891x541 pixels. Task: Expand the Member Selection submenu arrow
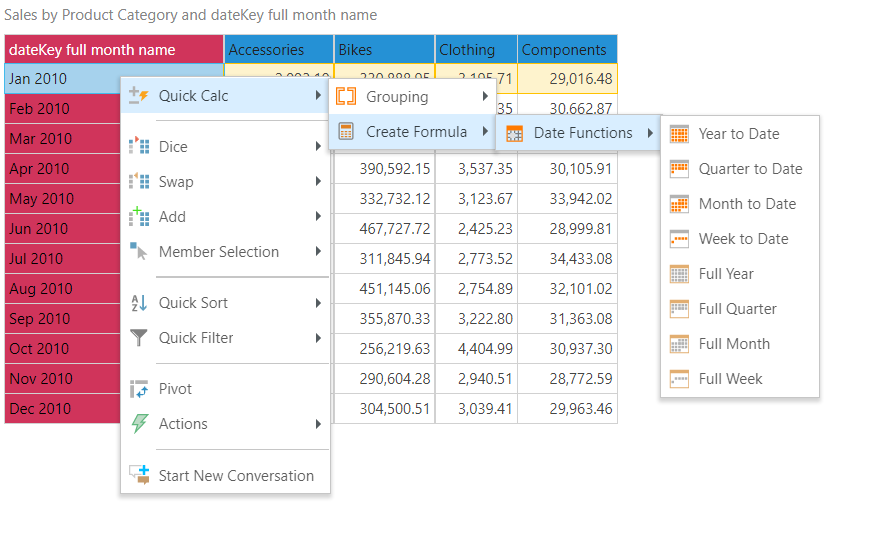[318, 252]
